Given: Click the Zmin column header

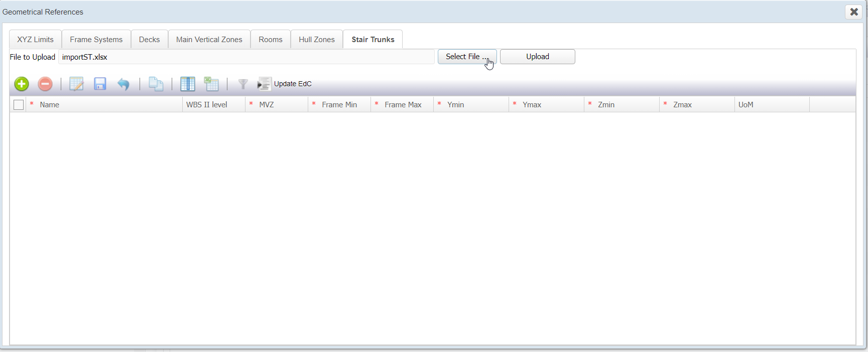Looking at the screenshot, I should [622, 104].
